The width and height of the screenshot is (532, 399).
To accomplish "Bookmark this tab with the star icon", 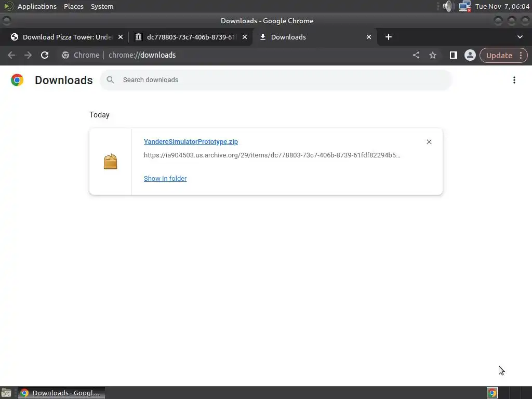I will coord(433,55).
